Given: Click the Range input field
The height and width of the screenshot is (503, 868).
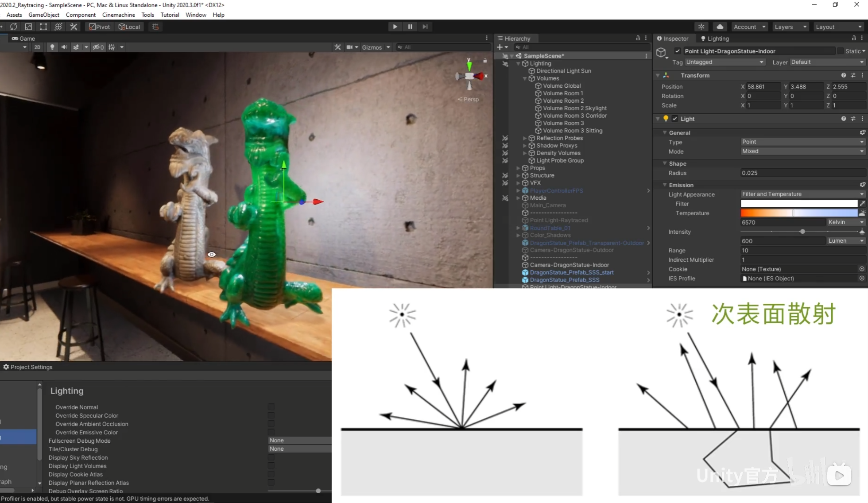Looking at the screenshot, I should [x=802, y=250].
